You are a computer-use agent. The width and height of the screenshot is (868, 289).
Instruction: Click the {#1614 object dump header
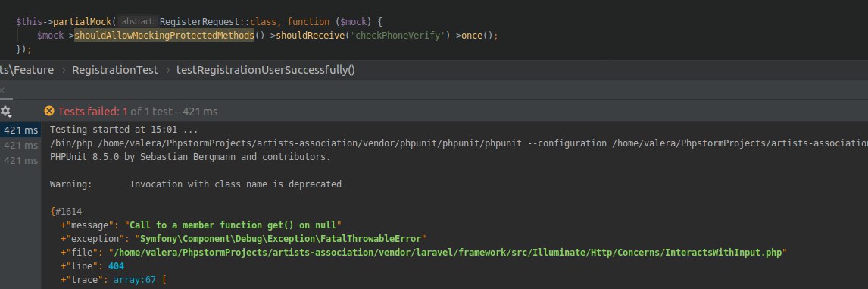coord(66,212)
